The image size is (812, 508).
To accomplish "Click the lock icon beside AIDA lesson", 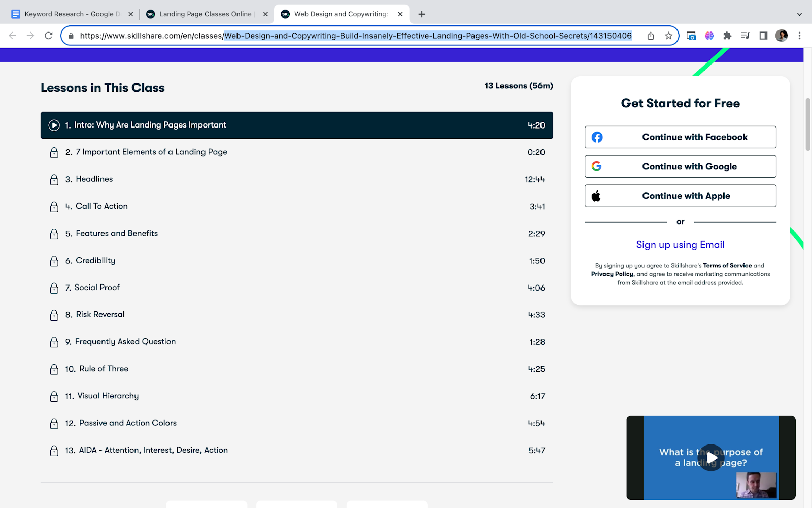I will 54,451.
